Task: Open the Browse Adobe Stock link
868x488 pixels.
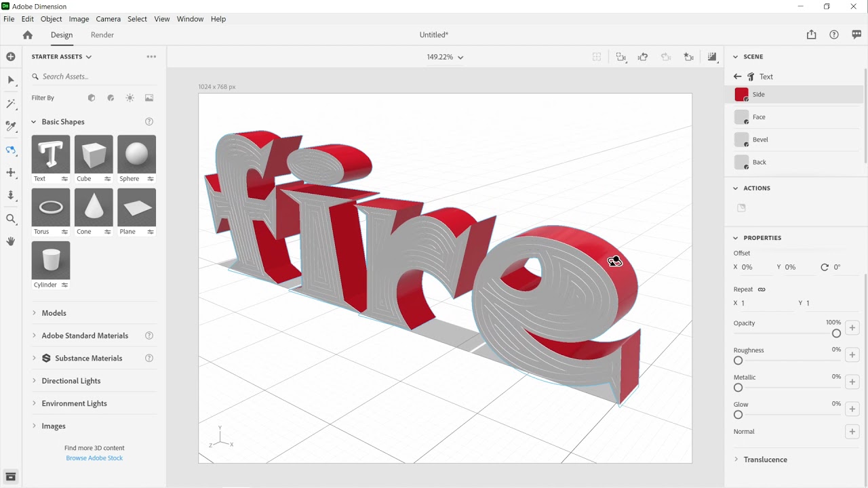Action: (94, 458)
